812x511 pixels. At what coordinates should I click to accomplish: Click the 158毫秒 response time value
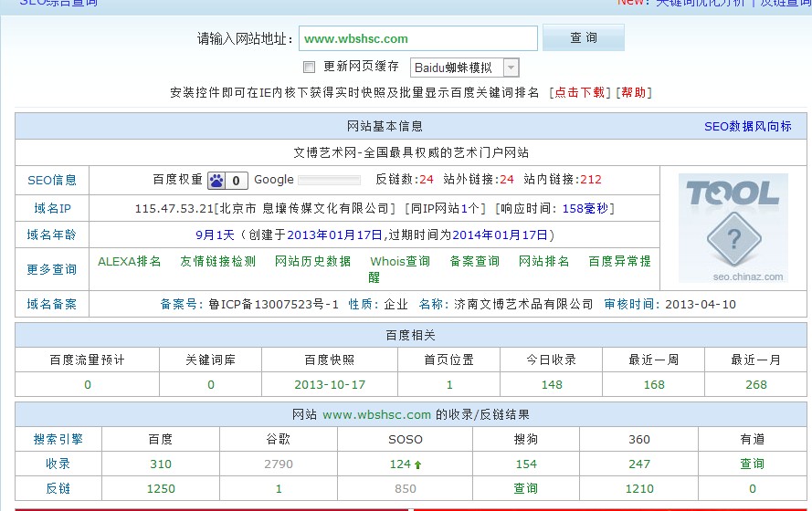click(x=585, y=208)
